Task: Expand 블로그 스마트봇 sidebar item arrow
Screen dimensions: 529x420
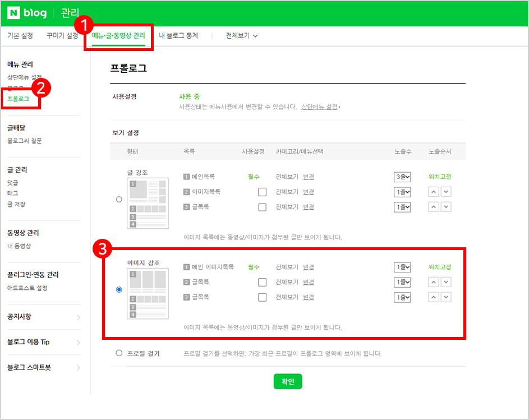Action: tap(78, 368)
